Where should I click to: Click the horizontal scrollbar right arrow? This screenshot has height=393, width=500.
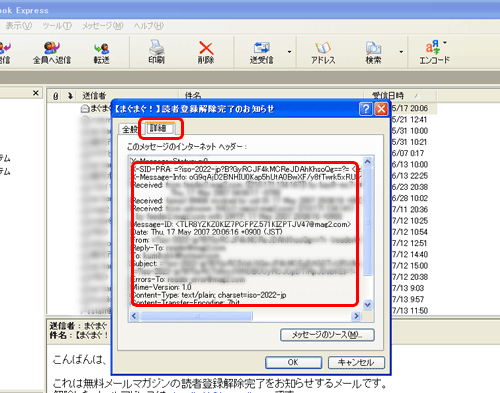(x=356, y=316)
